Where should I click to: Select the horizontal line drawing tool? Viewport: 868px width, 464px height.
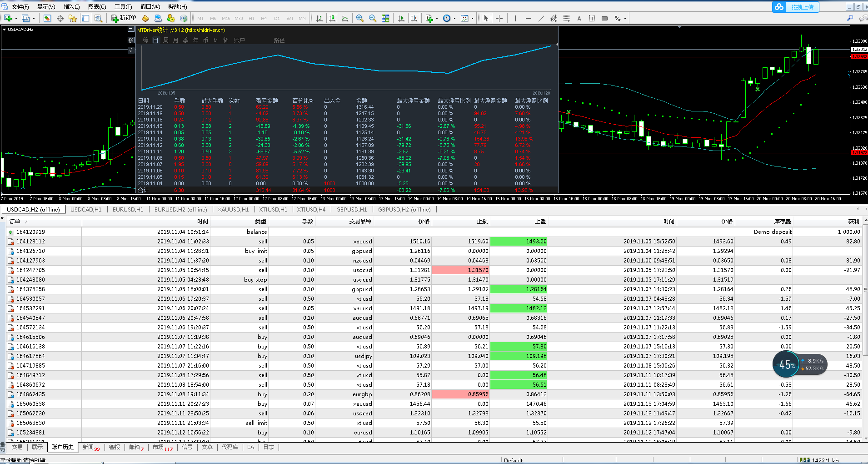tap(528, 18)
